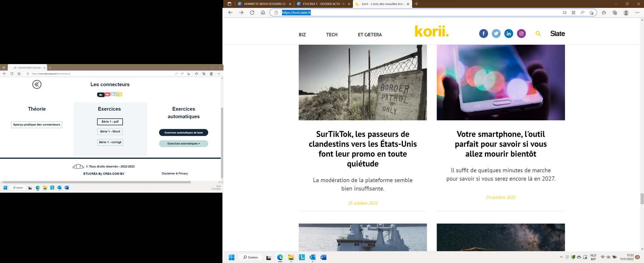Click Border Patrol Only article image
The width and height of the screenshot is (644, 263).
pyautogui.click(x=363, y=82)
